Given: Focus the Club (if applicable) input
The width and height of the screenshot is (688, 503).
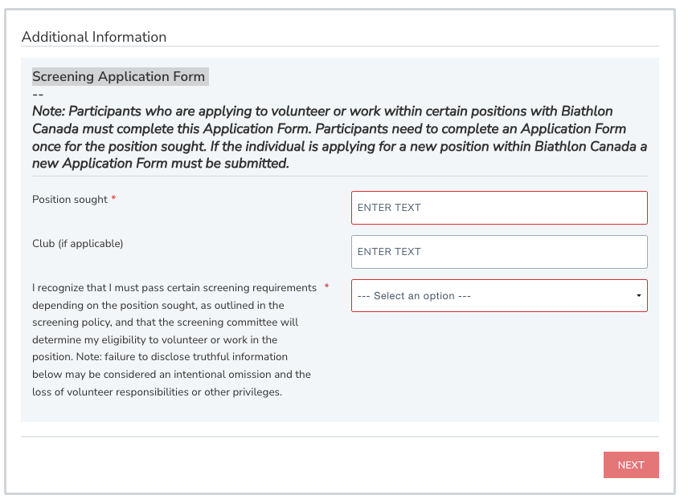Looking at the screenshot, I should pos(499,252).
